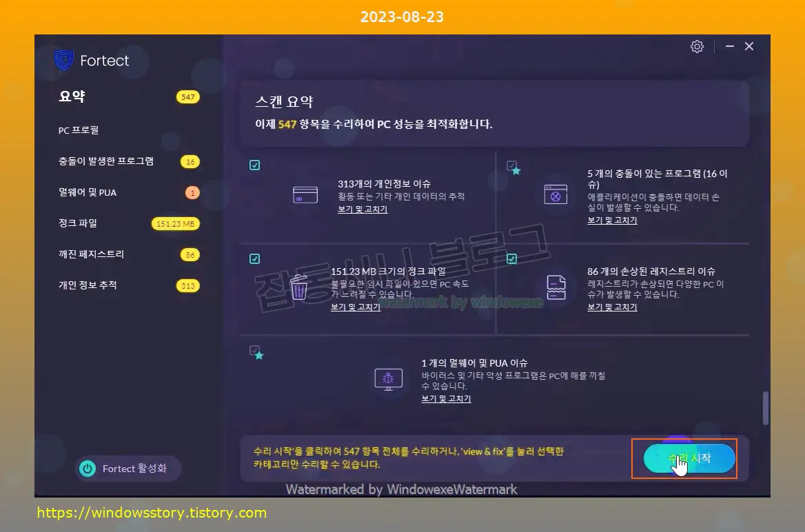This screenshot has height=532, width=805.
Task: Click the junk files trash bin icon
Action: pos(299,287)
